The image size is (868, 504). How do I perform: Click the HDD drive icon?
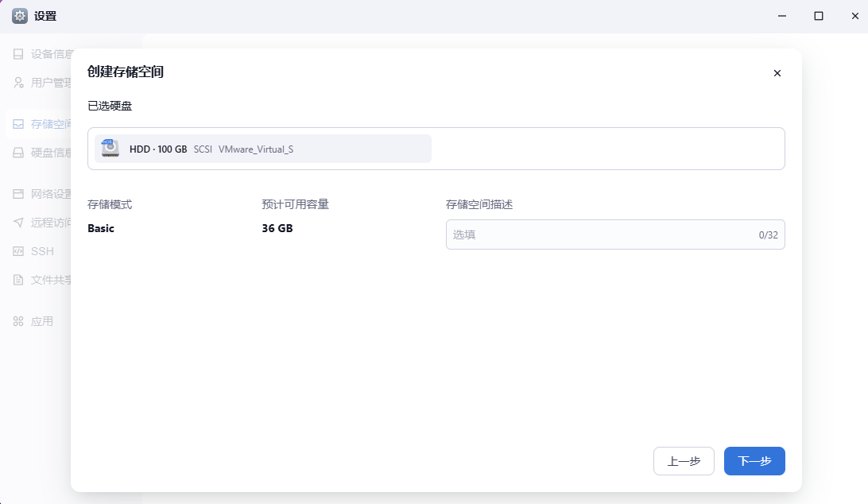pyautogui.click(x=110, y=149)
